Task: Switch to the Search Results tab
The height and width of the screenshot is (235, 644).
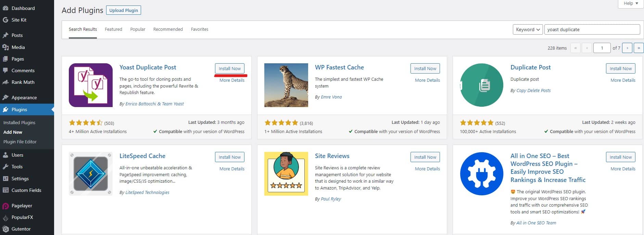Action: (83, 29)
